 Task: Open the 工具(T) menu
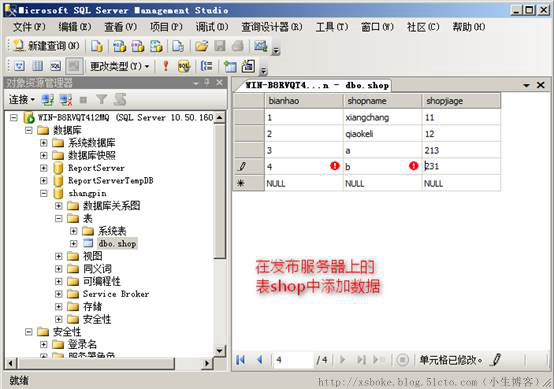point(332,27)
